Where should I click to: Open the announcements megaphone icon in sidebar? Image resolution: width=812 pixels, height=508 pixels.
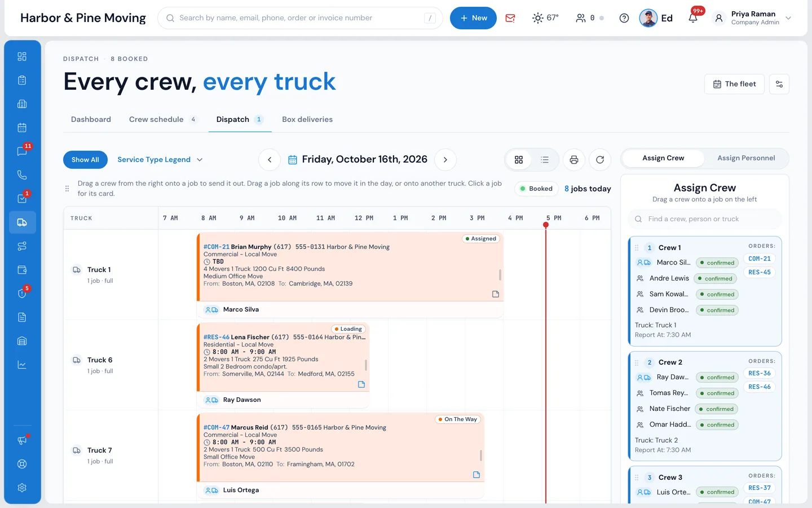(x=22, y=440)
